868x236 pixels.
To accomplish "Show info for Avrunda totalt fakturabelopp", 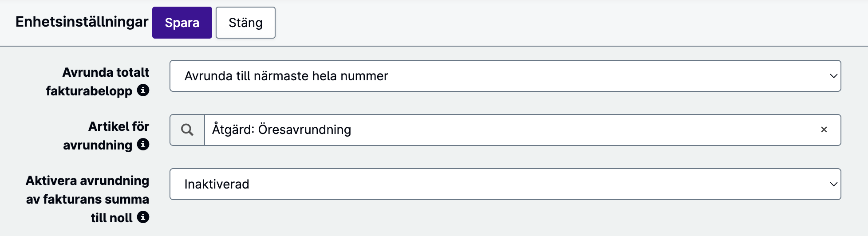I will (x=143, y=90).
